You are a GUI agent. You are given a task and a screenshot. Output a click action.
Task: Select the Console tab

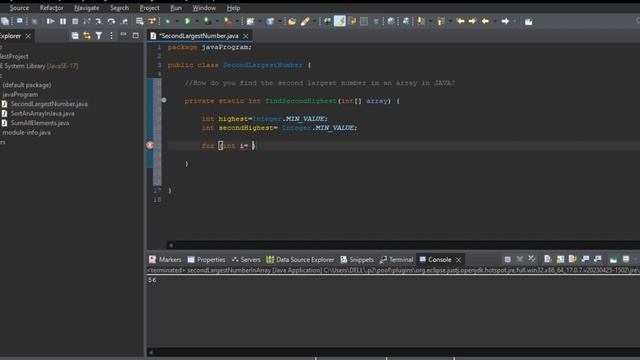click(x=435, y=260)
